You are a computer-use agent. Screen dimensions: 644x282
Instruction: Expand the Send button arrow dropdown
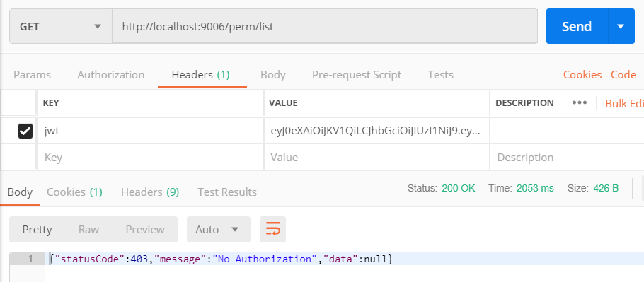[x=621, y=27]
